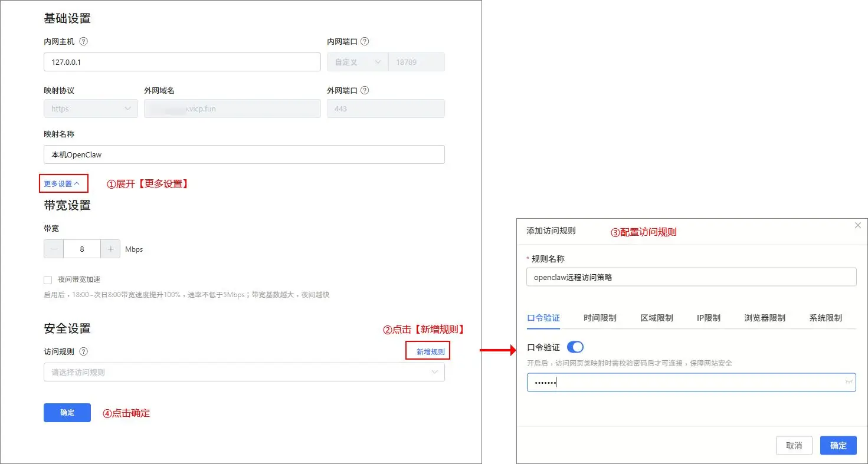868x464 pixels.
Task: Close the 添加访问规则 dialog
Action: point(858,225)
